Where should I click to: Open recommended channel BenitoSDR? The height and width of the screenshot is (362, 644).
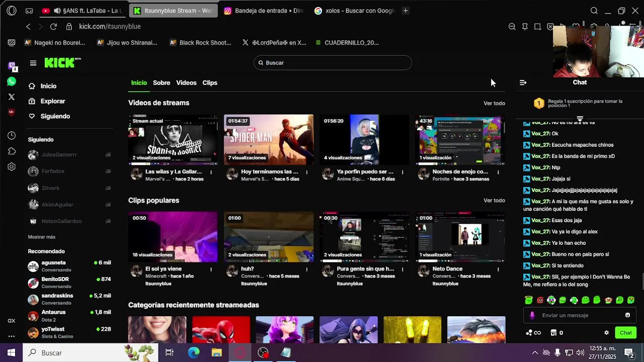69,283
